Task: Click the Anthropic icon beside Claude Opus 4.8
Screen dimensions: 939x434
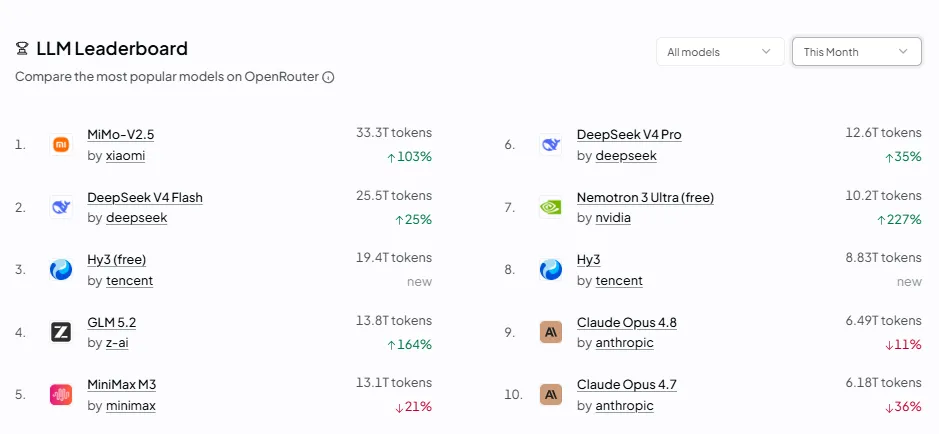Action: tap(550, 332)
